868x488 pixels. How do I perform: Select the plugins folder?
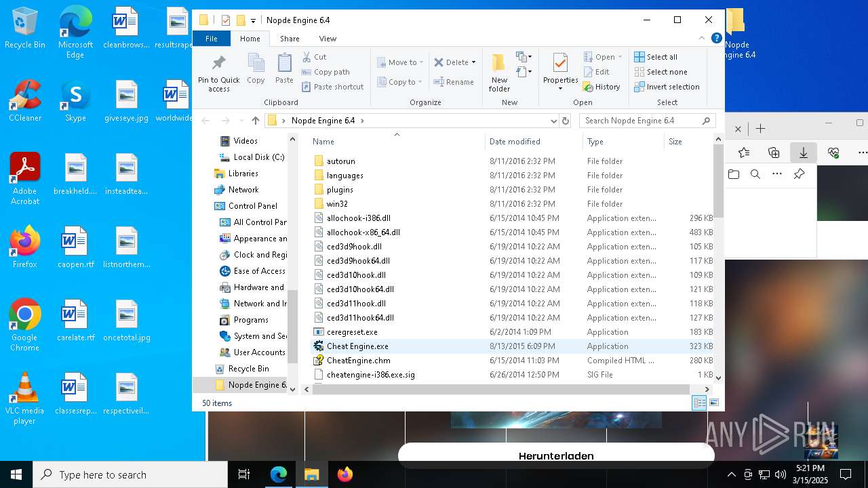(340, 190)
